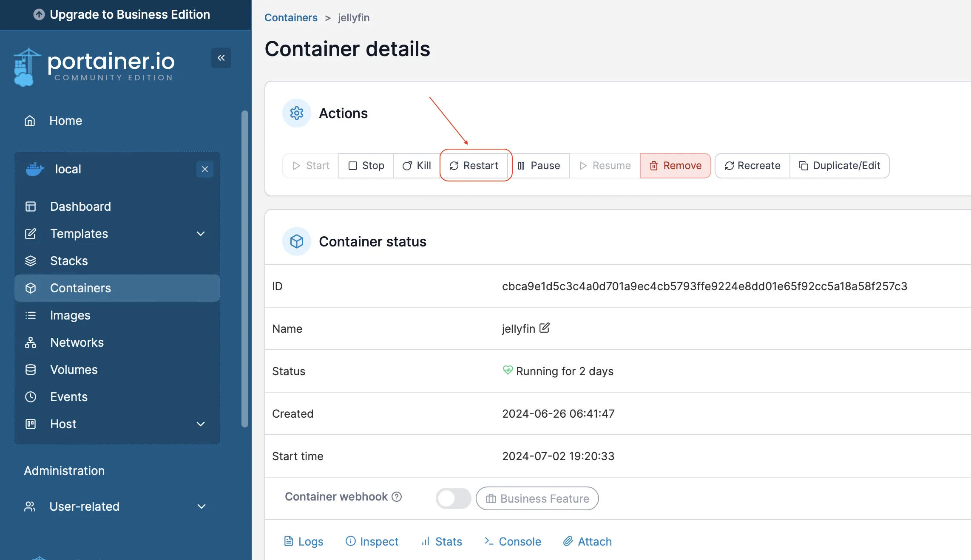Image resolution: width=971 pixels, height=560 pixels.
Task: Click the Container webhook help question icon
Action: [397, 497]
